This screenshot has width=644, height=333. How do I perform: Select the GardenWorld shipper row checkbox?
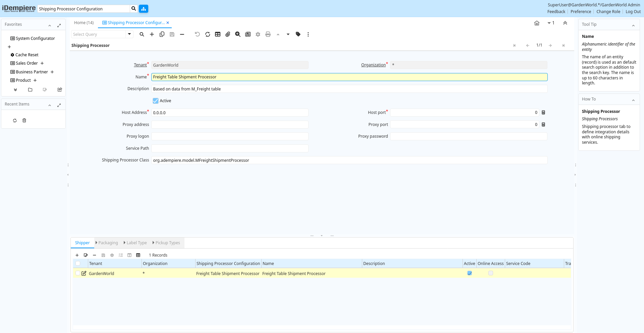(78, 273)
